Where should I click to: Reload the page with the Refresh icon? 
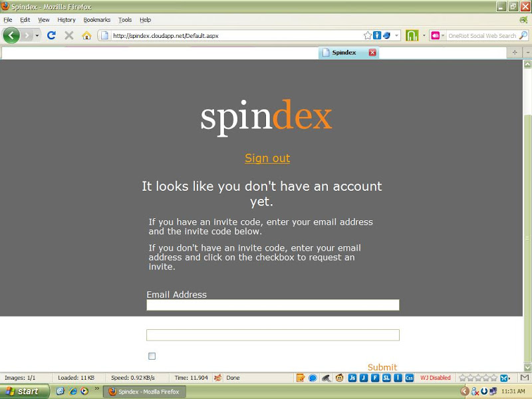point(51,35)
